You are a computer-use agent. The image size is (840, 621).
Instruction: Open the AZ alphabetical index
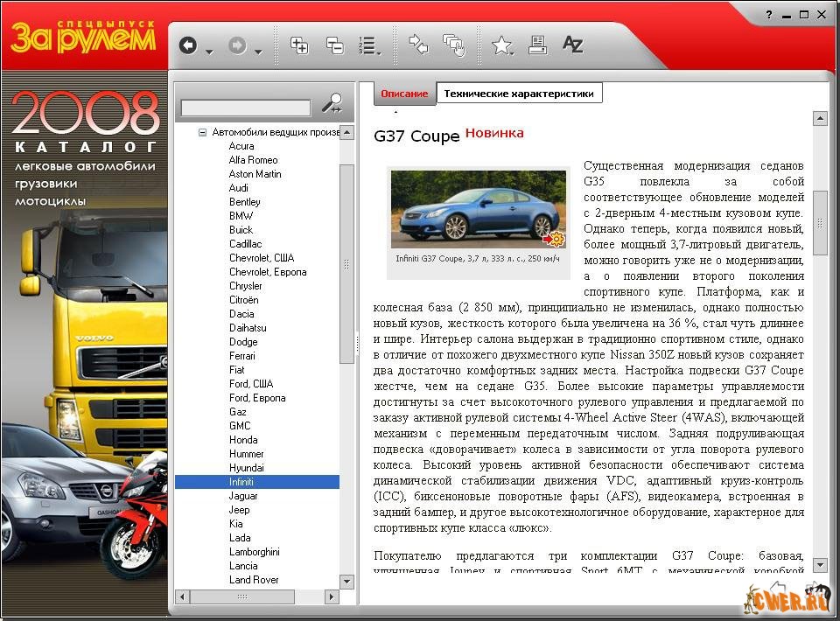573,45
